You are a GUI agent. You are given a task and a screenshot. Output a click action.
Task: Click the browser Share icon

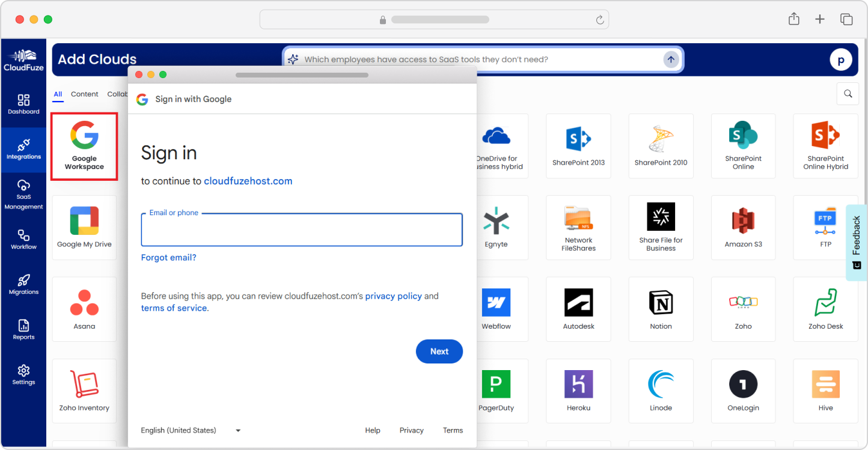click(794, 19)
